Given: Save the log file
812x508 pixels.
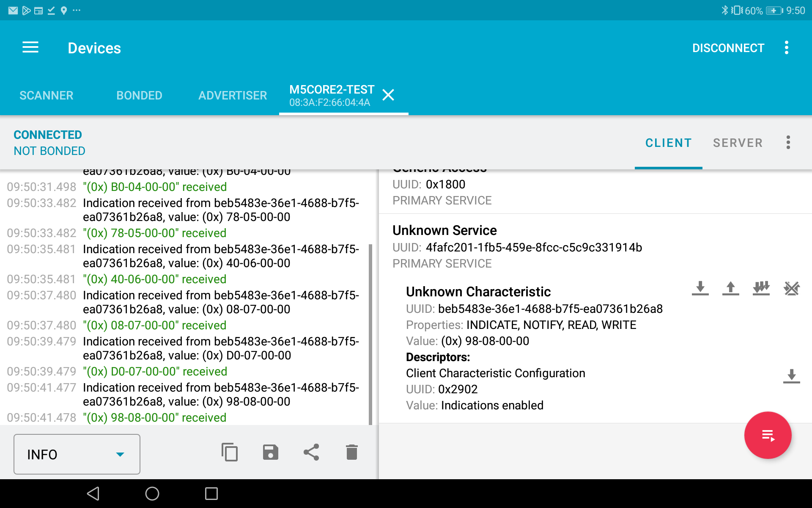Looking at the screenshot, I should click(x=270, y=453).
